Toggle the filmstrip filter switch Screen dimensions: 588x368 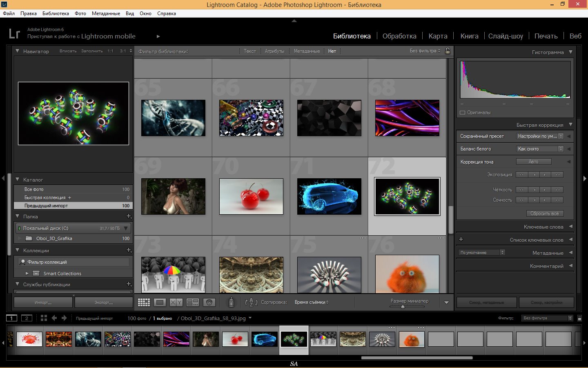click(x=579, y=318)
